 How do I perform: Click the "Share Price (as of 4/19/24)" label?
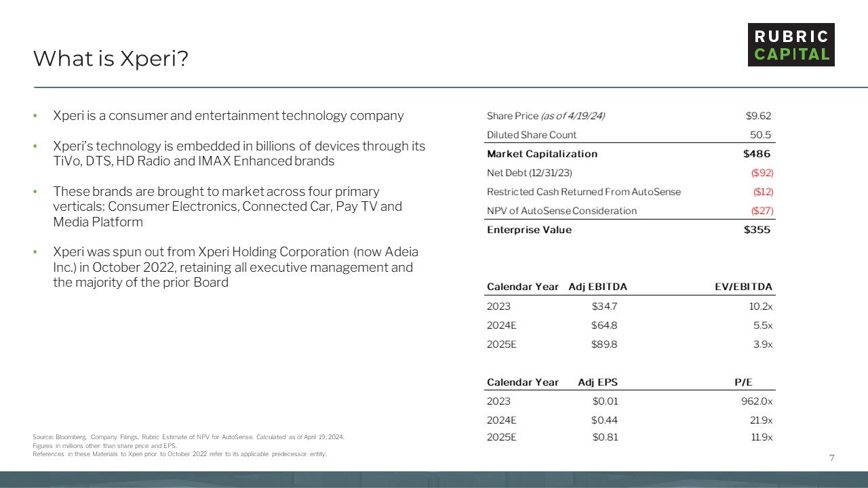[546, 116]
